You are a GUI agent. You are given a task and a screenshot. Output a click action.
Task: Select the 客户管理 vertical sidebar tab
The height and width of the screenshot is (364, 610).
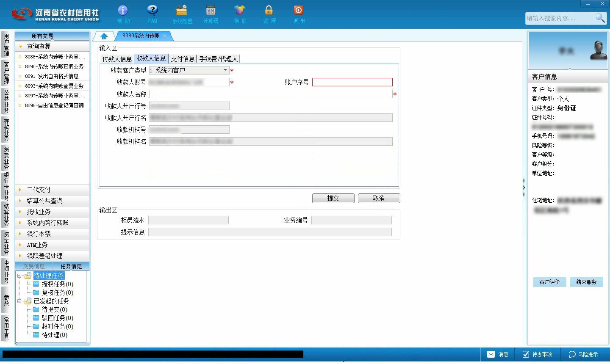[6, 73]
